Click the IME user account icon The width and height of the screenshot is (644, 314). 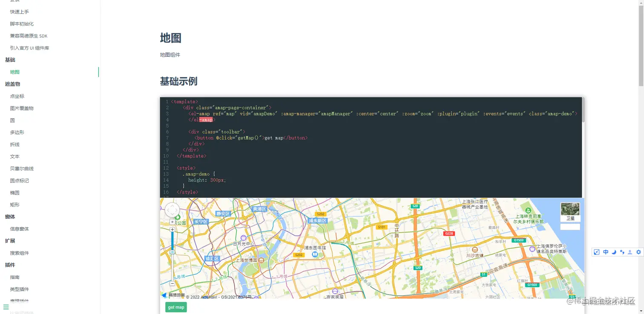[630, 252]
